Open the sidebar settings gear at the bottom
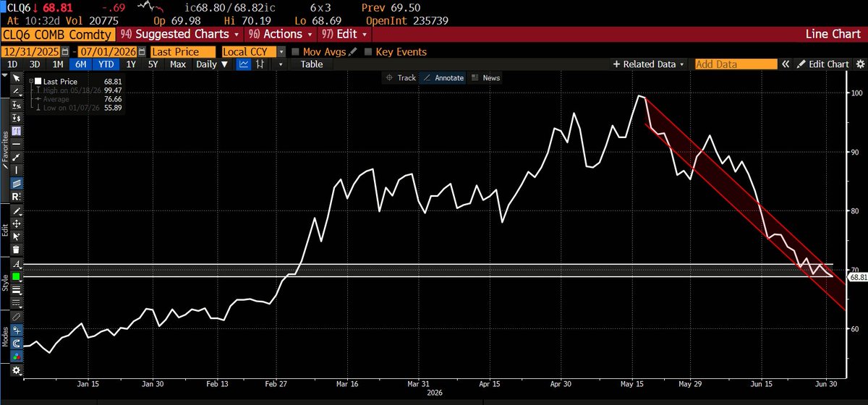 tap(17, 370)
